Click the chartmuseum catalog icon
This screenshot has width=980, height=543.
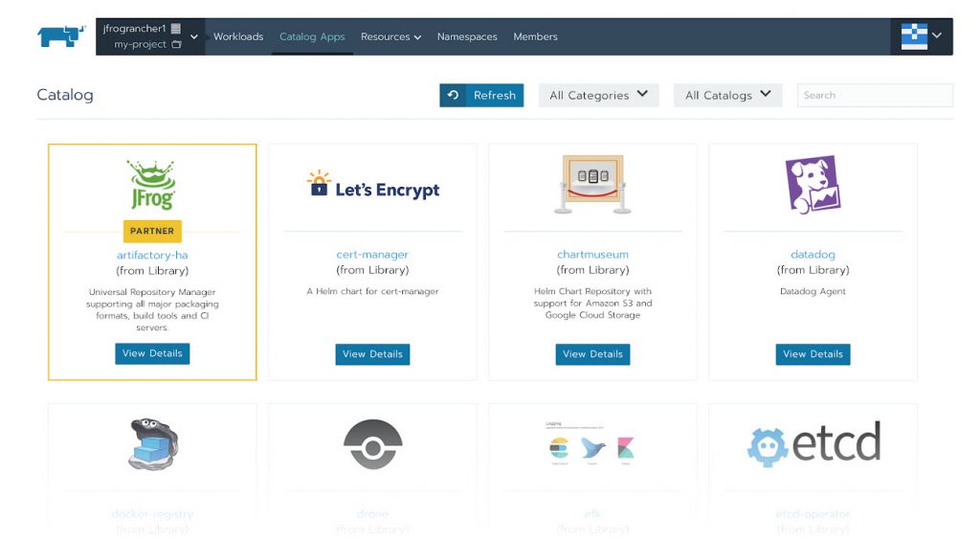pyautogui.click(x=592, y=185)
